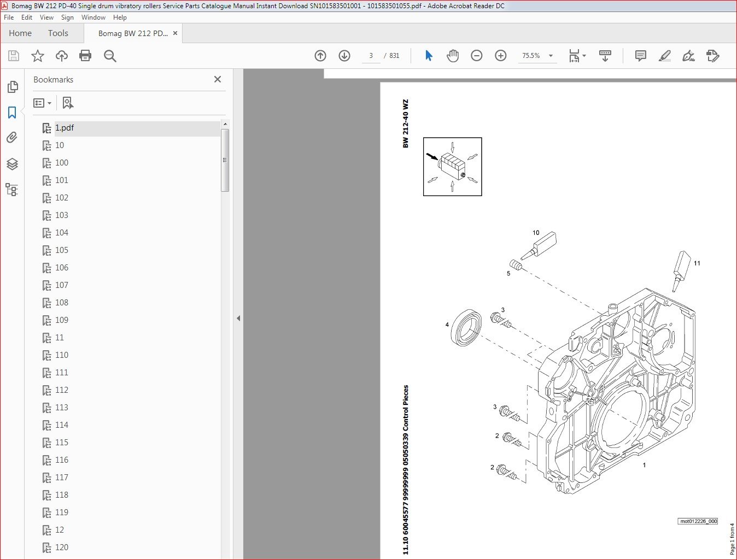The image size is (737, 560).
Task: Click the read mode scroll icon
Action: point(605,56)
